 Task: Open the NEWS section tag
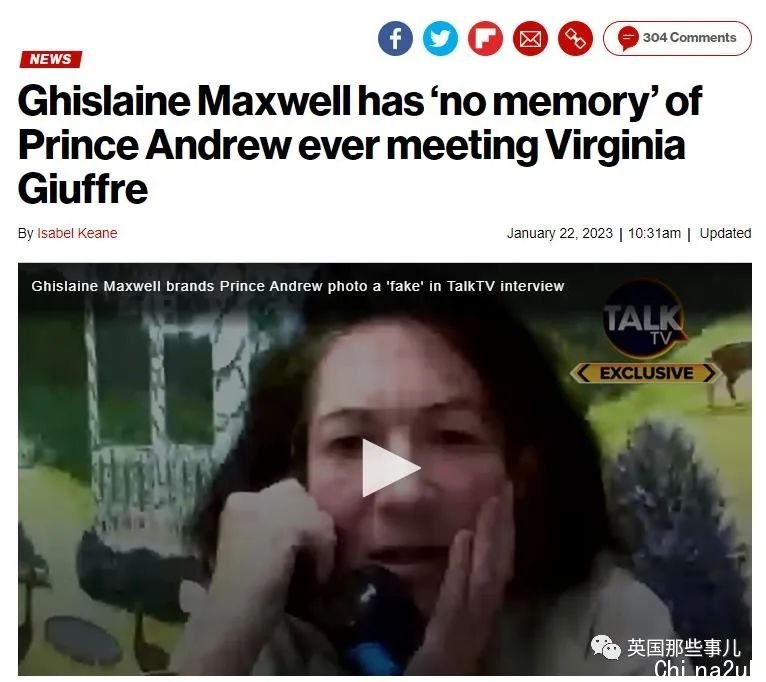50,59
